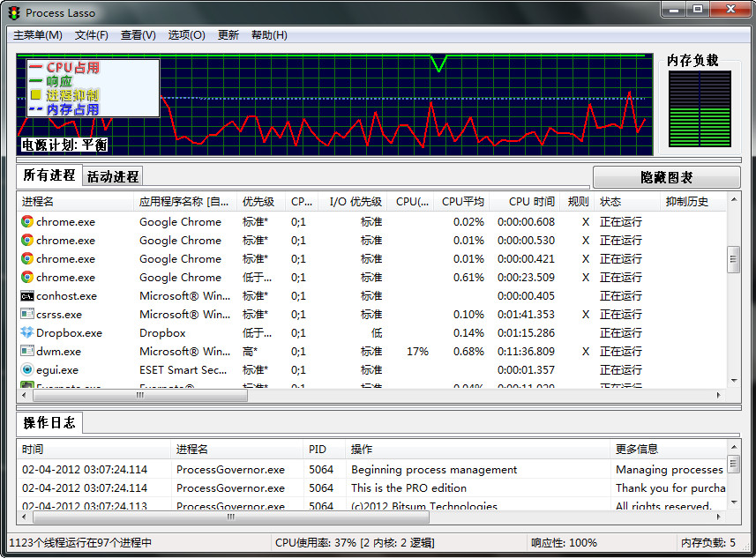
Task: Click the log vertical scrollbar down arrow
Action: (x=734, y=502)
